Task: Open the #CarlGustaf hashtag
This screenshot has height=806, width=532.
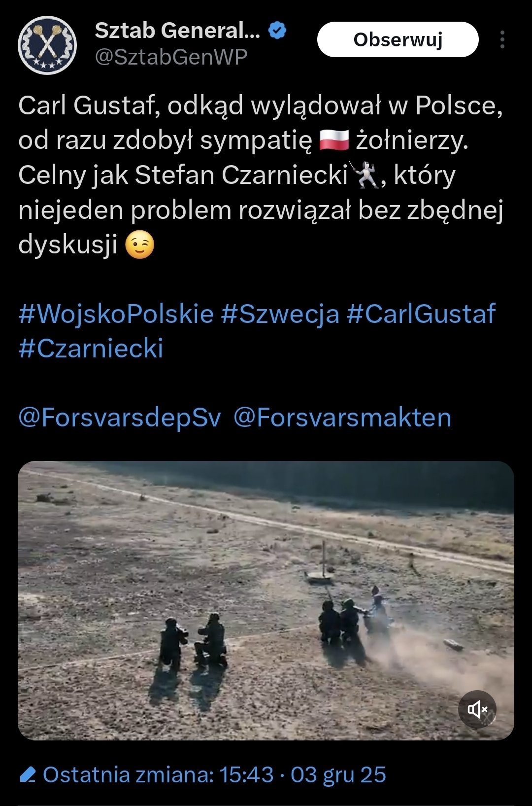Action: [421, 314]
